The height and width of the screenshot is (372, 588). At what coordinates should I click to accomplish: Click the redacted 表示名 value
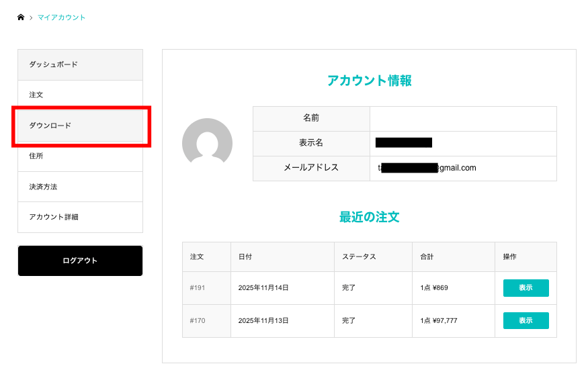(x=403, y=142)
